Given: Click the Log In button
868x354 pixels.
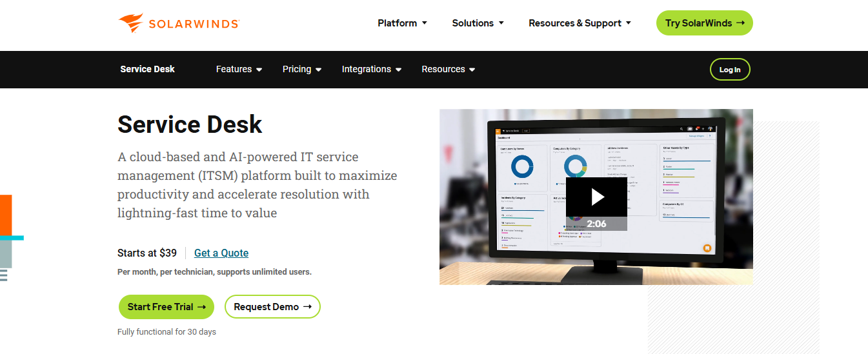Looking at the screenshot, I should (730, 70).
